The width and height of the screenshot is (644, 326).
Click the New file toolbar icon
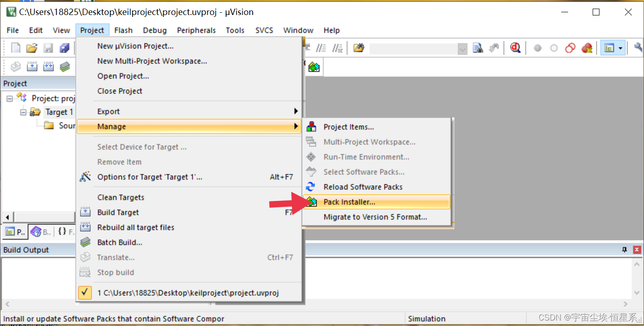[x=16, y=48]
